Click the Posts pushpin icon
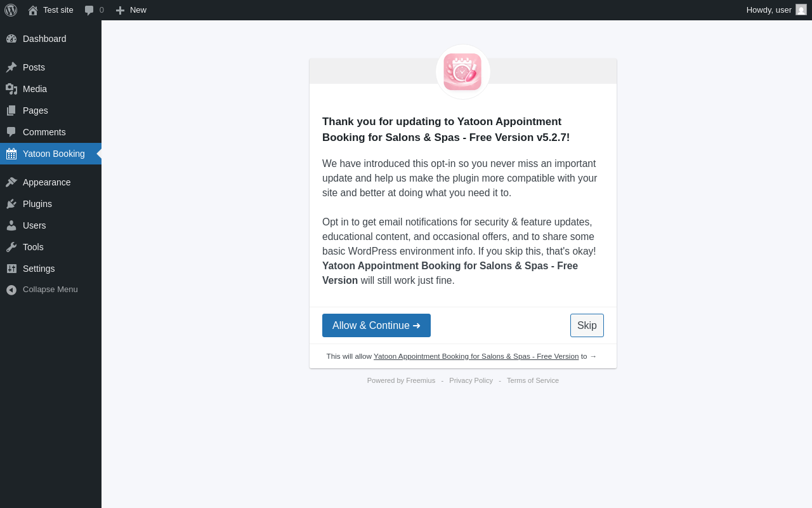Screen dimensions: 812x508 click(11, 67)
